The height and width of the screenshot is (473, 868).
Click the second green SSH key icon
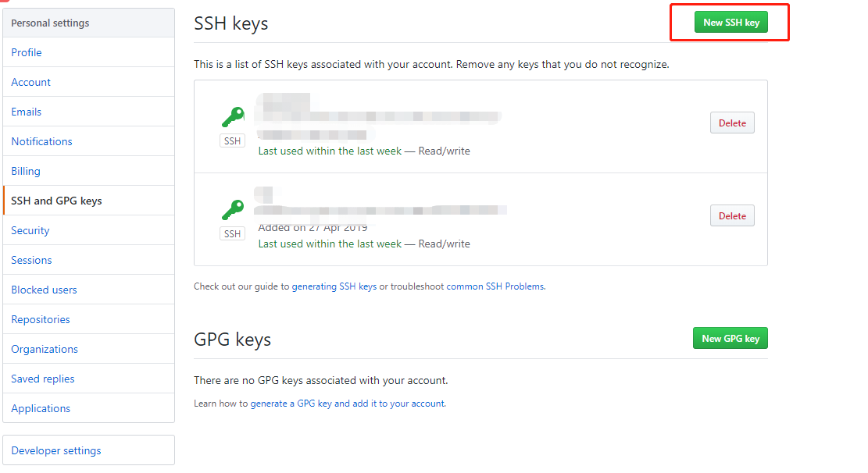pos(233,210)
